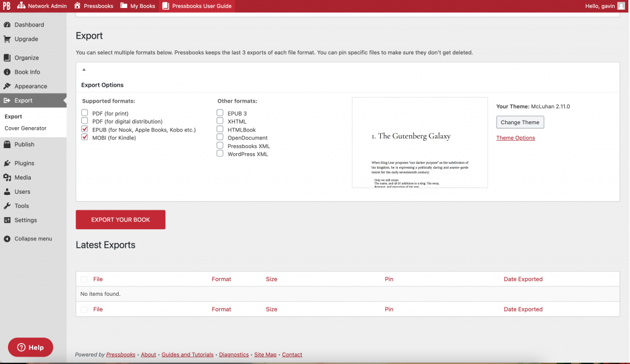The image size is (630, 364).
Task: Enable Pressbooks XML export
Action: 220,146
